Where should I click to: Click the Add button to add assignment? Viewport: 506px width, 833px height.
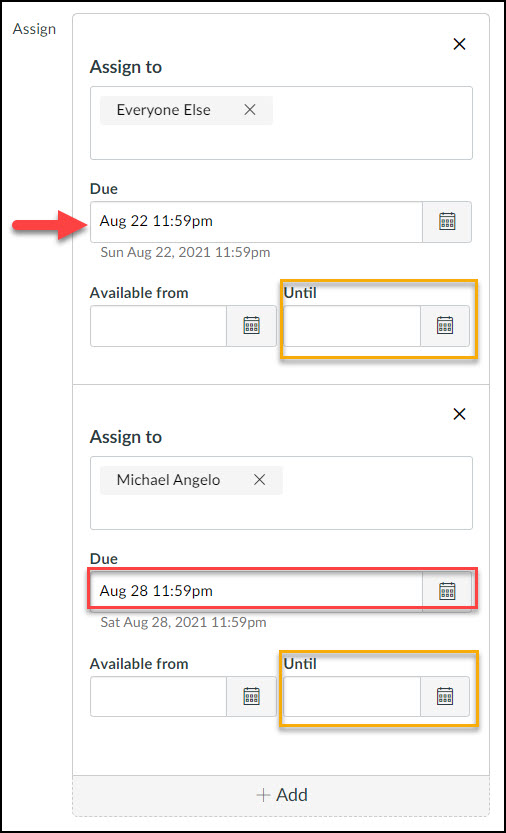tap(281, 795)
